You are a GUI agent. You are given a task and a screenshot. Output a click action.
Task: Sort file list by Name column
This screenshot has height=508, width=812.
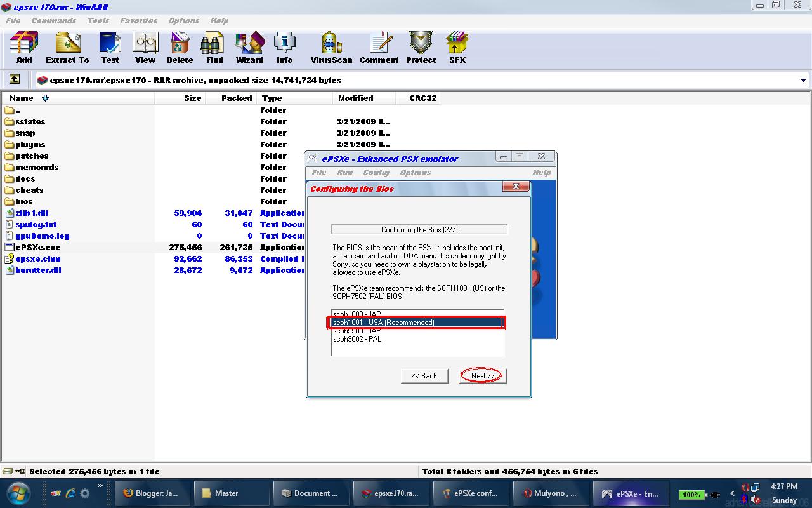tap(78, 98)
